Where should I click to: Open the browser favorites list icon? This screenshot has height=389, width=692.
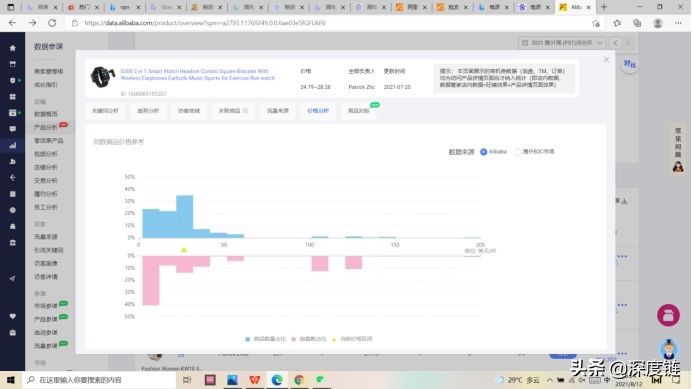point(617,23)
